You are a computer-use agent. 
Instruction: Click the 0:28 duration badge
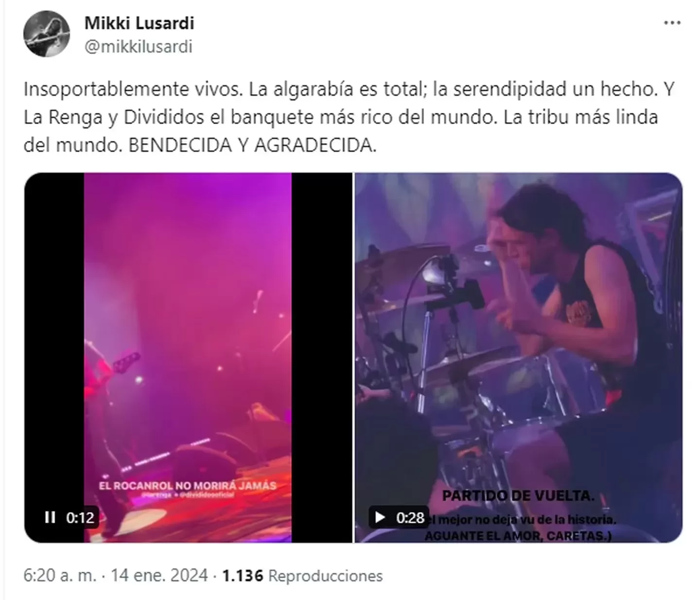click(x=410, y=518)
